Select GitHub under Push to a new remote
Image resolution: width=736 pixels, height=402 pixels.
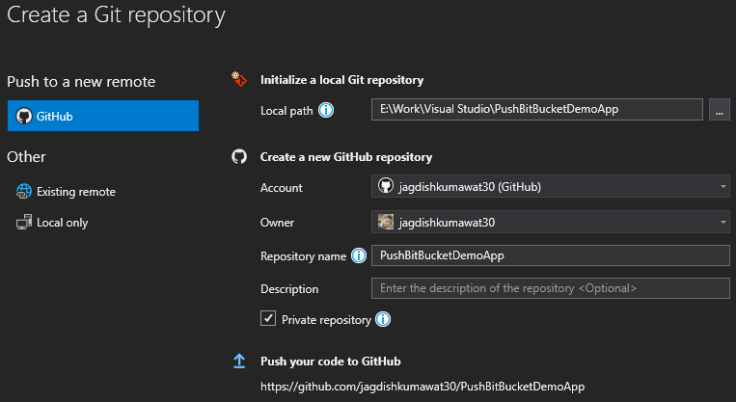103,116
